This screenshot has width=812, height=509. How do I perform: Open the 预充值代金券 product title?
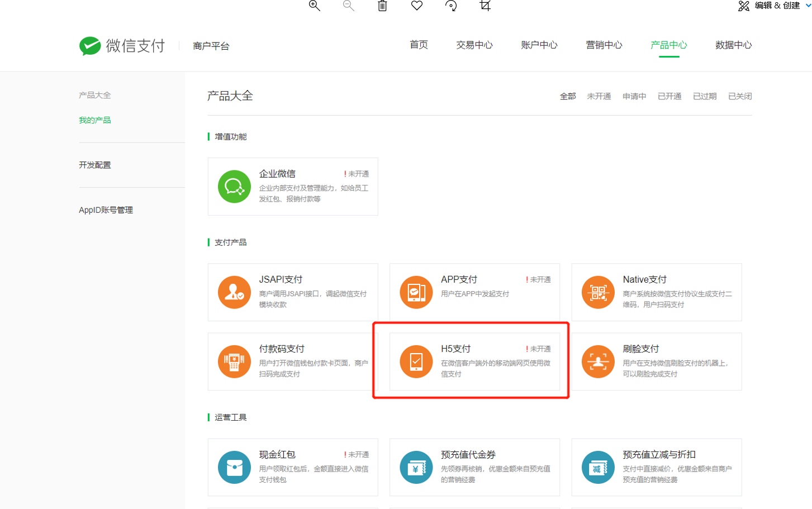[x=468, y=454]
